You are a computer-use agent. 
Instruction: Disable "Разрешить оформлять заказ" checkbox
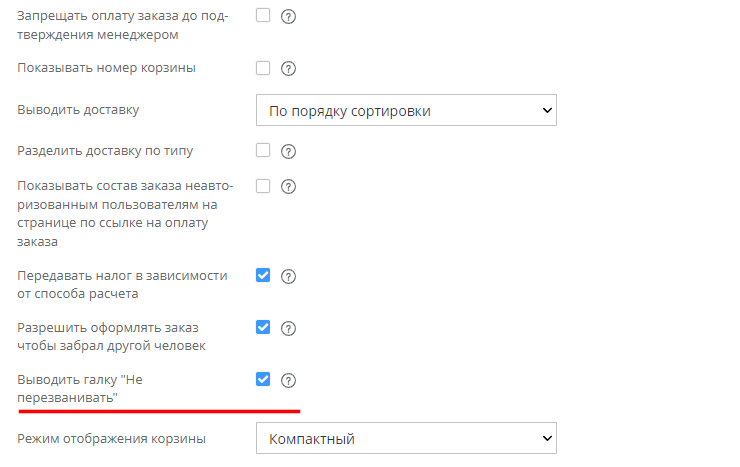(x=264, y=328)
